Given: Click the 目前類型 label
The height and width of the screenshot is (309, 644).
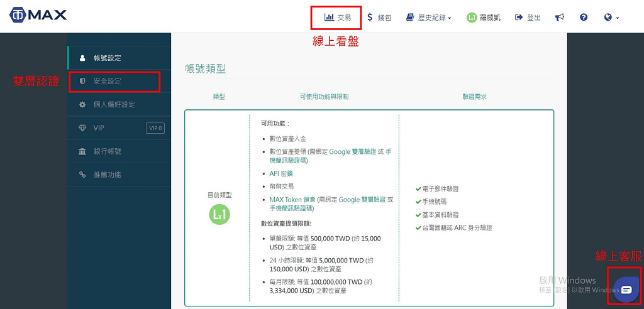Looking at the screenshot, I should coord(219,195).
